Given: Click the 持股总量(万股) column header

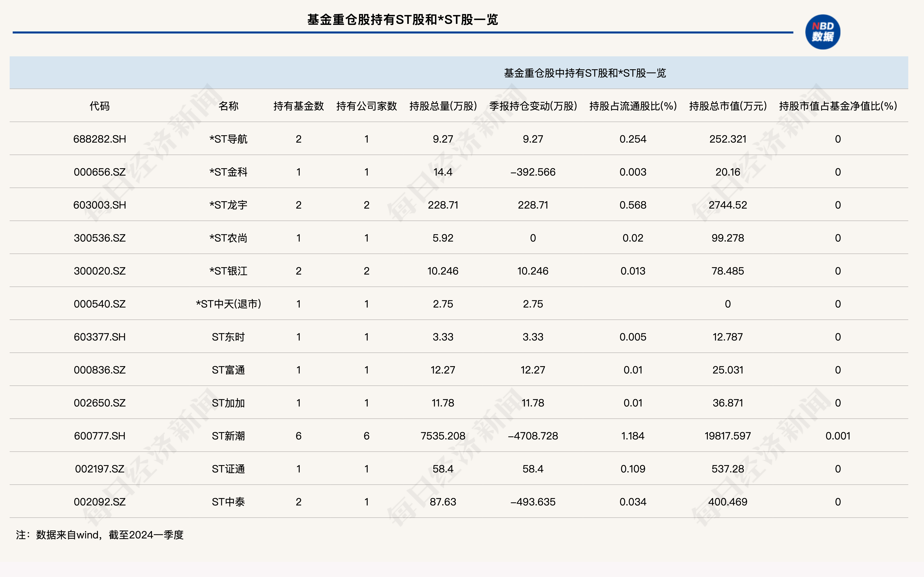Looking at the screenshot, I should coord(443,106).
